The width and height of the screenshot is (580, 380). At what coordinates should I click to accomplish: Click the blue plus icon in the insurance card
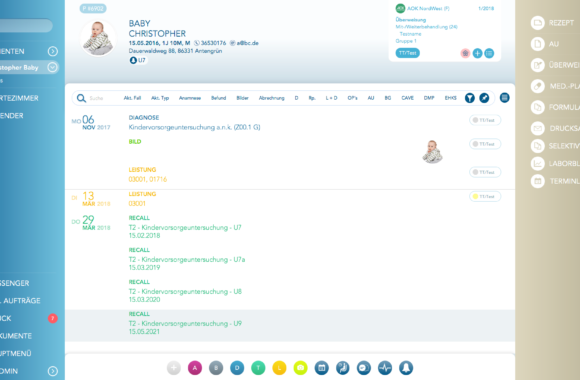(477, 53)
